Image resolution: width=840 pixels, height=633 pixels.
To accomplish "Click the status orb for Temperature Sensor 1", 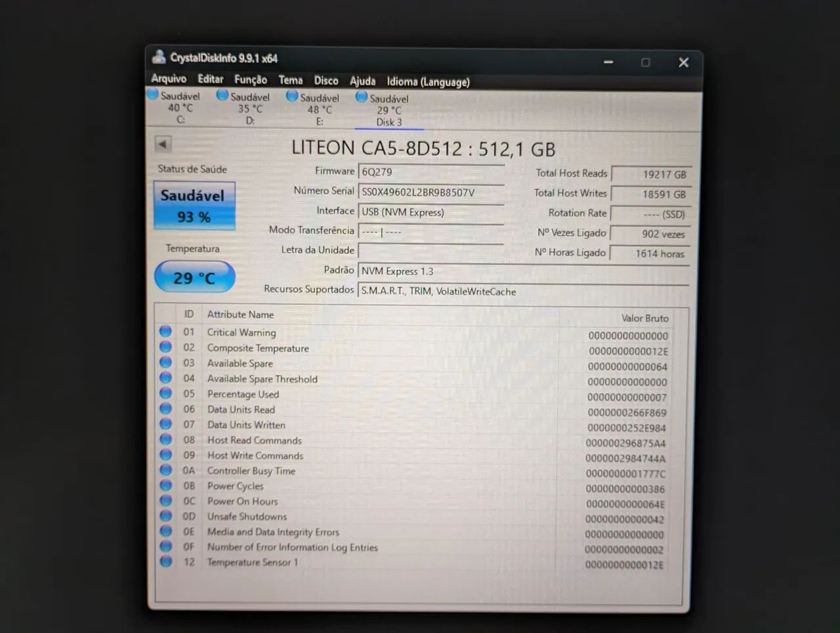I will tap(165, 561).
